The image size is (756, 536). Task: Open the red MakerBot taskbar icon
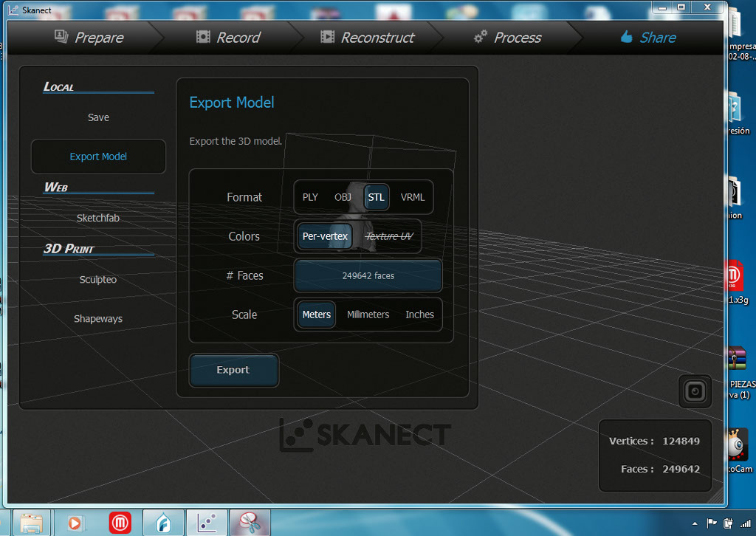pos(120,523)
